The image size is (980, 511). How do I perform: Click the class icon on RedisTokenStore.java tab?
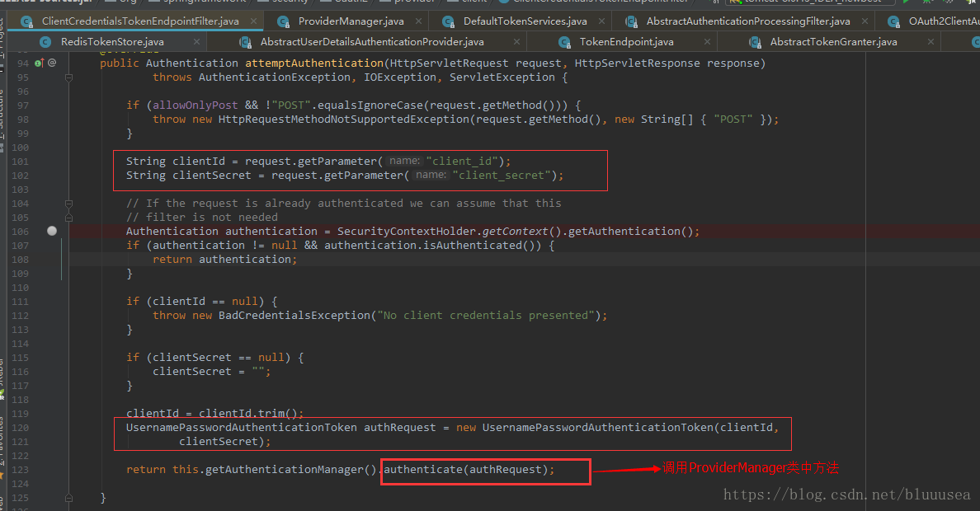point(45,42)
